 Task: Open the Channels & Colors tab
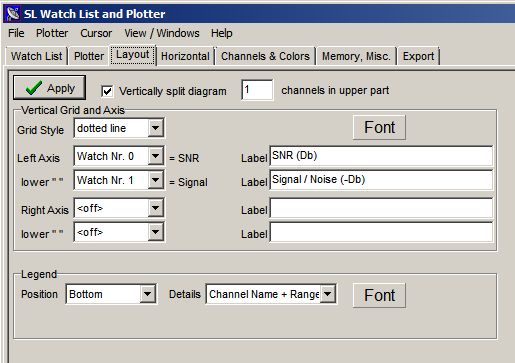point(265,56)
